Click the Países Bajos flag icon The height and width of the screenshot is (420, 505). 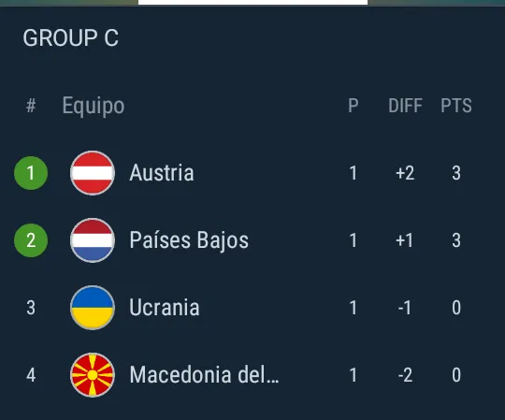pos(93,240)
